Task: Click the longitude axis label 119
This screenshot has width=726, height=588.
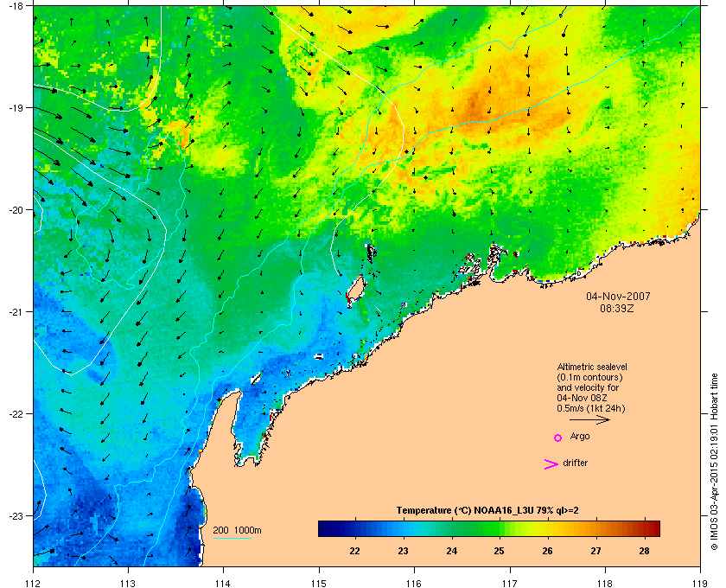Action: [700, 583]
